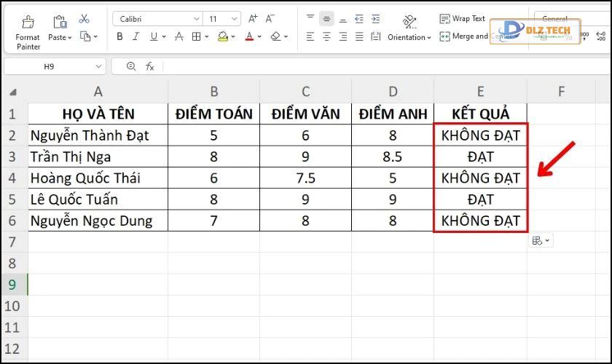Screen dimensions: 612x364
Task: Open clear options dropdown arrow
Action: click(x=286, y=36)
